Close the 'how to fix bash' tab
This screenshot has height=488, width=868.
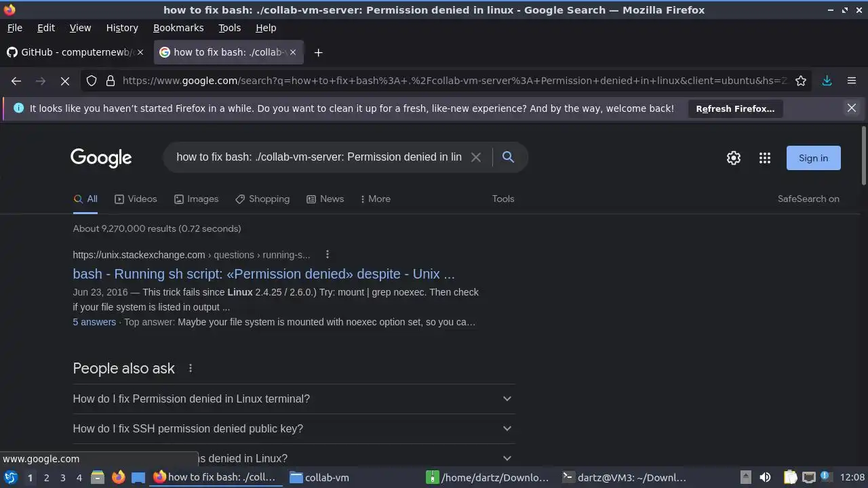pyautogui.click(x=293, y=52)
